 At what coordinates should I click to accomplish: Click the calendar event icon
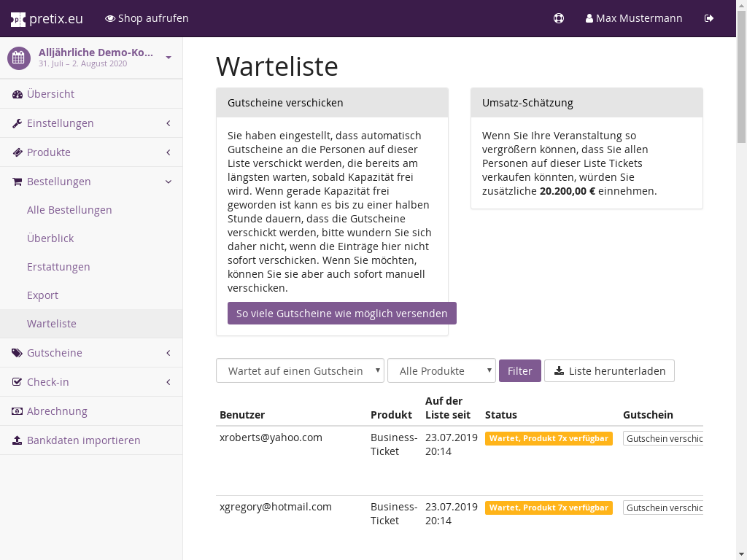(x=19, y=58)
